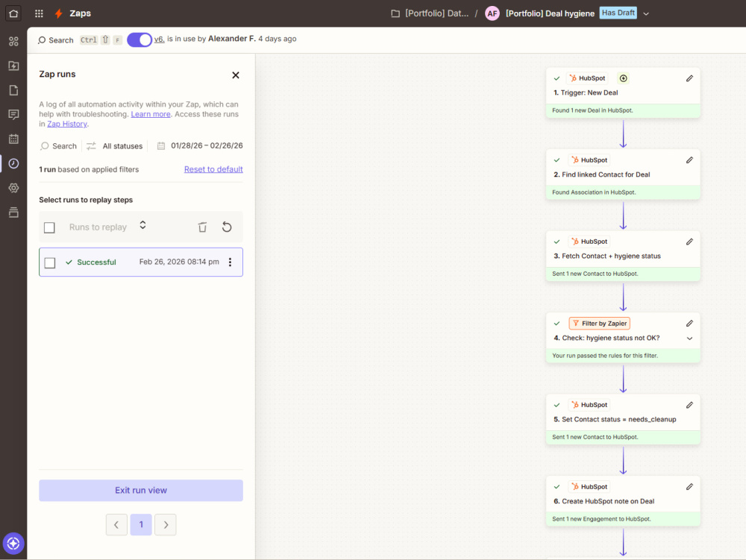Delete selected runs with trash icon
This screenshot has width=746, height=560.
[202, 227]
